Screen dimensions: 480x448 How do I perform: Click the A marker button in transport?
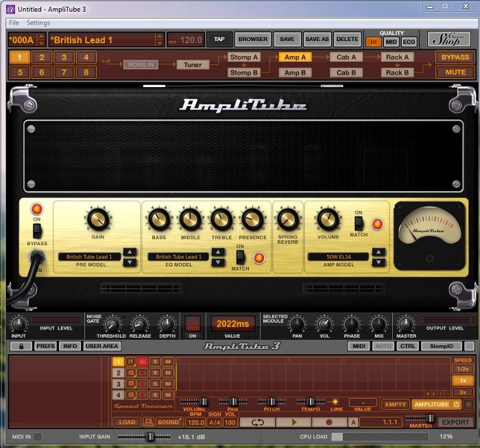tap(353, 423)
